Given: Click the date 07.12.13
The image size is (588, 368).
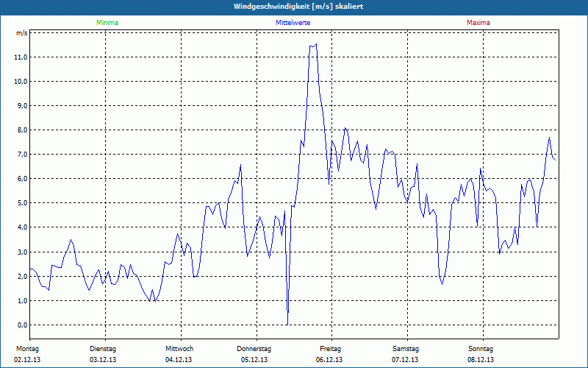Looking at the screenshot, I should coord(405,360).
